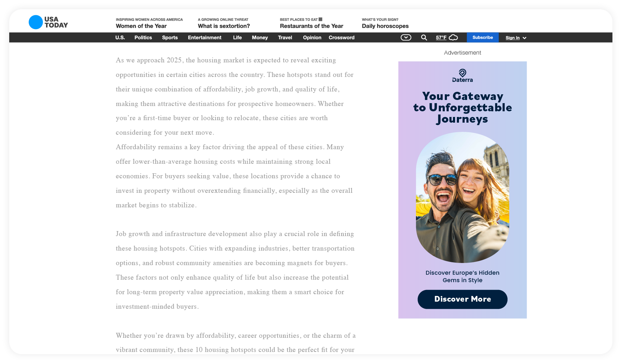Screen dimensions: 622x364
Task: Go to the Entertainment section
Action: [204, 38]
